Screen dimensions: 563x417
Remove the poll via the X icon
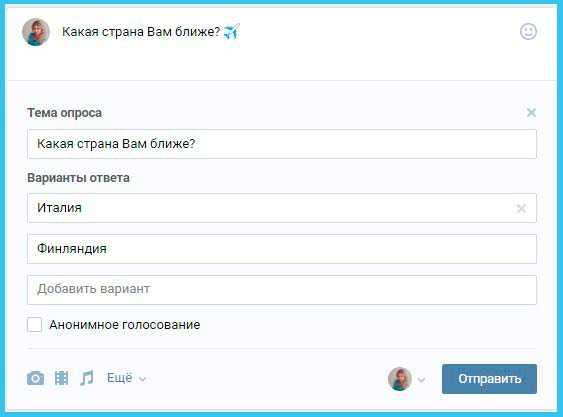pyautogui.click(x=531, y=113)
